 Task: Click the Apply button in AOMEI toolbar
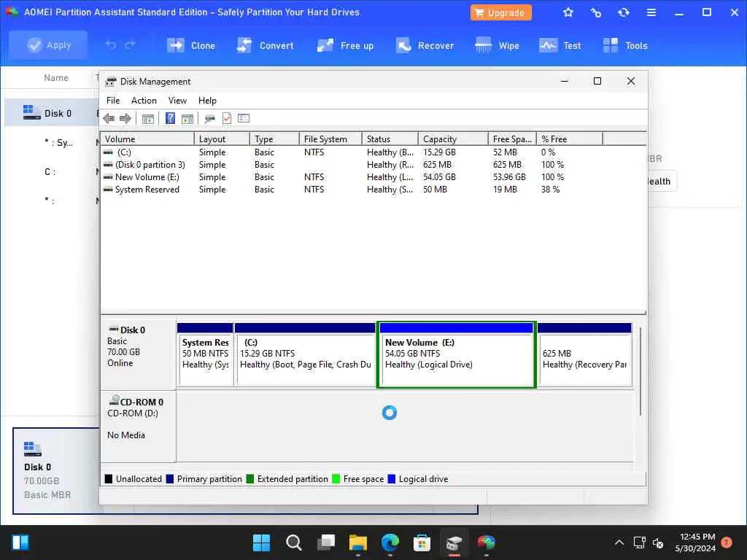tap(49, 45)
